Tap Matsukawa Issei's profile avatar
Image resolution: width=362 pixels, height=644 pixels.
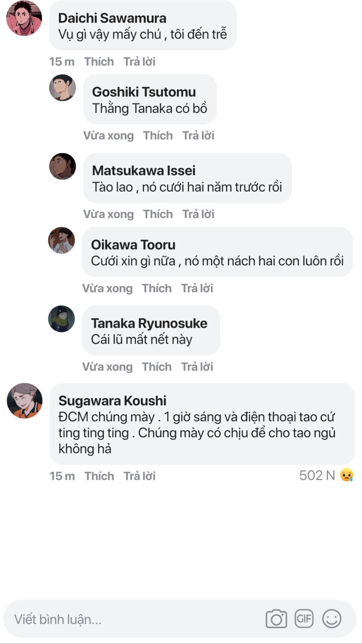point(62,166)
